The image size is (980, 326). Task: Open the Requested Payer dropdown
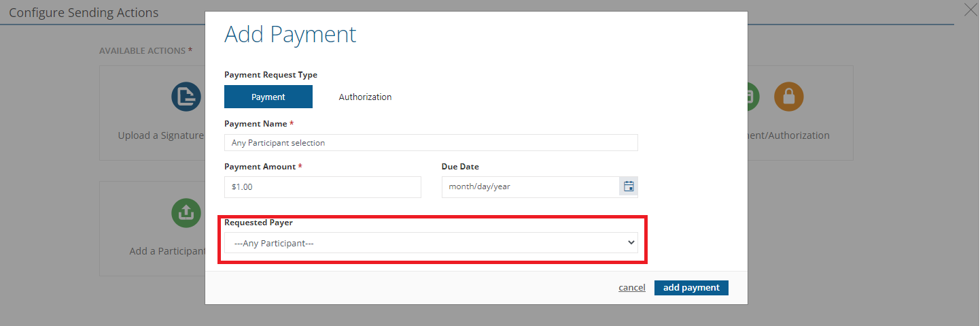(x=431, y=243)
